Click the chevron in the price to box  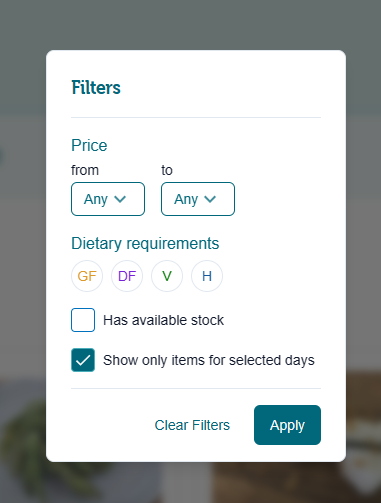[x=210, y=199]
